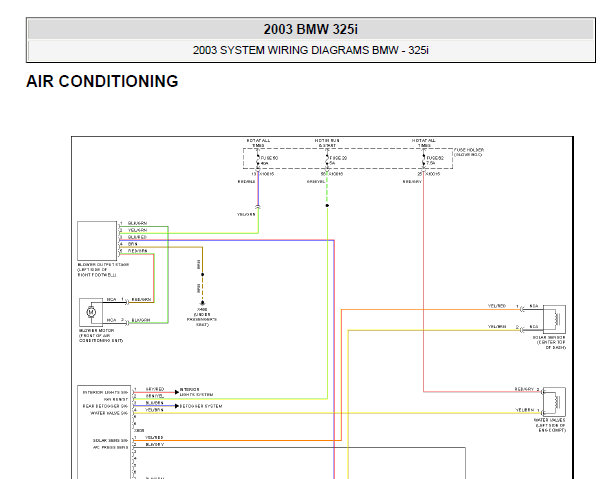
Task: Click 'YEL/BRN' label at solar sensor pin 2
Action: click(497, 327)
